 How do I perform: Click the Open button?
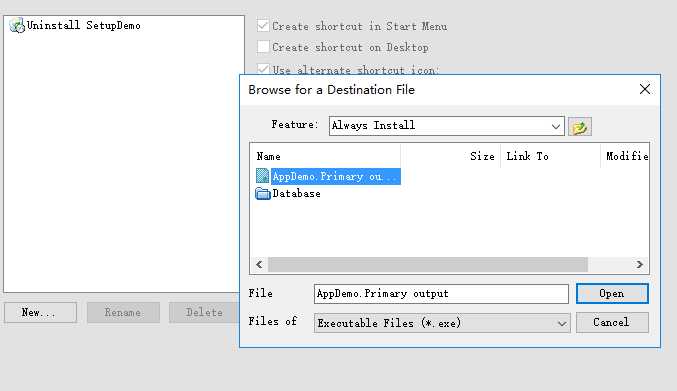[612, 293]
